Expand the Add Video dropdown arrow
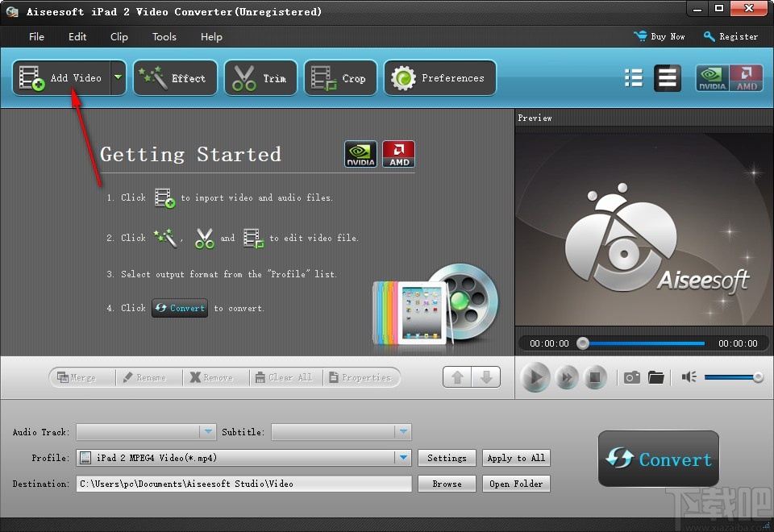The width and height of the screenshot is (774, 532). pyautogui.click(x=119, y=77)
